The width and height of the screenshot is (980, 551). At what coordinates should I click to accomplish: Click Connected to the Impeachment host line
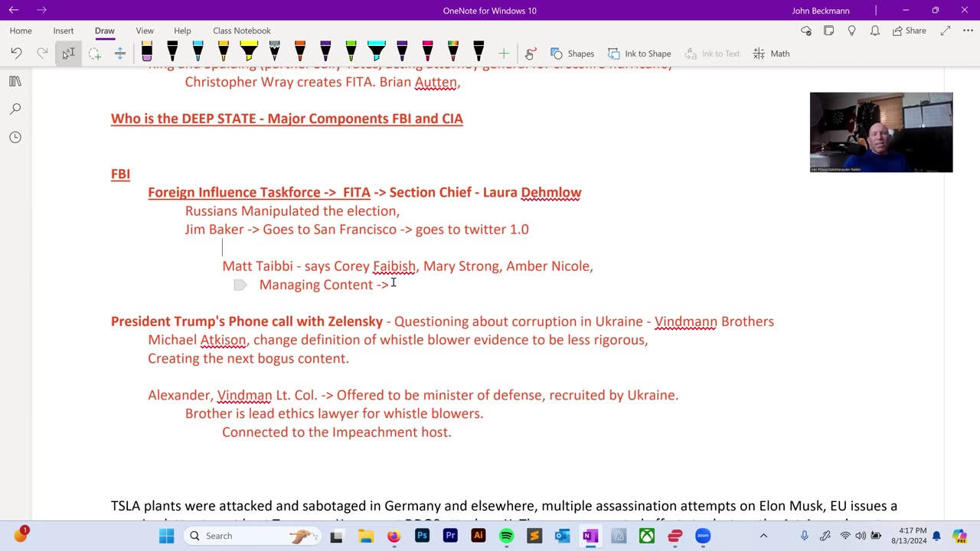[x=337, y=432]
